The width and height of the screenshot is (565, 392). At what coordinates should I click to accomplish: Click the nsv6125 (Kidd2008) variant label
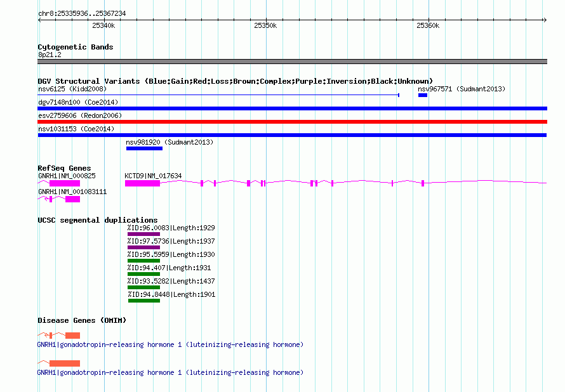click(x=72, y=89)
